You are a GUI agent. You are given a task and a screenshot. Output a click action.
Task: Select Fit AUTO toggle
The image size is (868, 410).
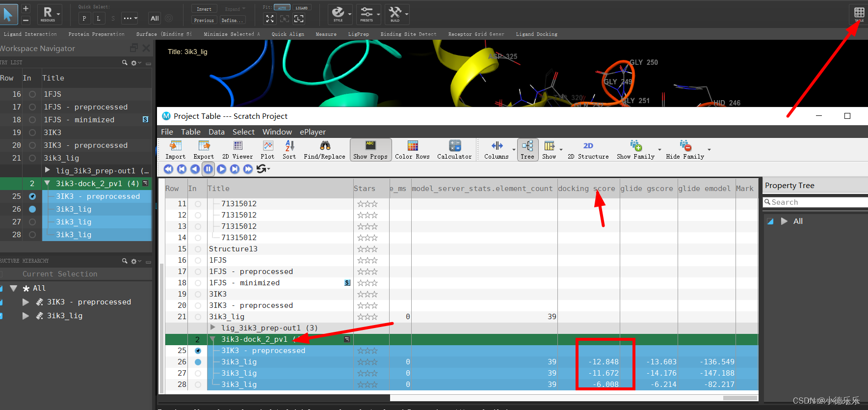pyautogui.click(x=282, y=8)
